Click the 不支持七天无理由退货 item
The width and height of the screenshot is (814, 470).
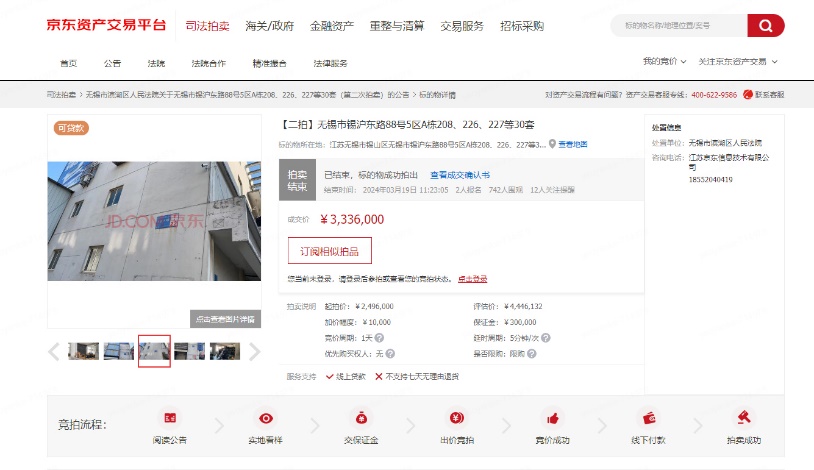(417, 377)
